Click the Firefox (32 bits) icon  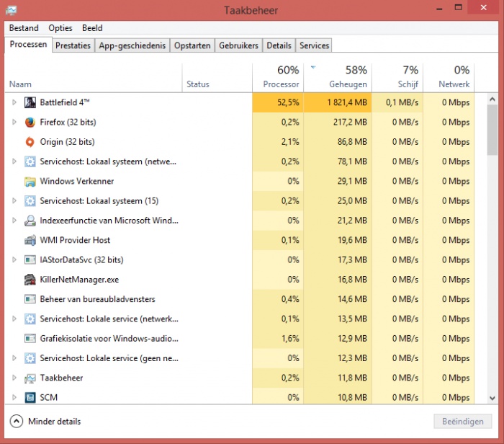click(x=30, y=123)
